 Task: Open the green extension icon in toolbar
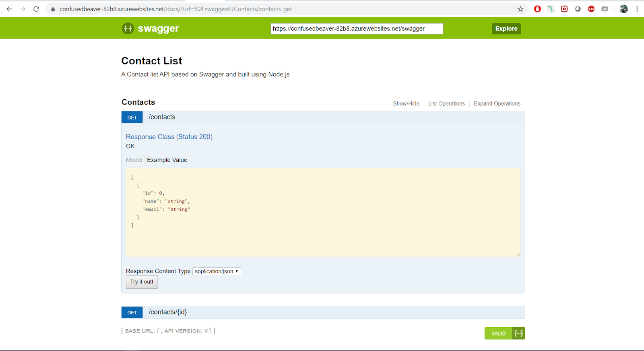click(551, 9)
